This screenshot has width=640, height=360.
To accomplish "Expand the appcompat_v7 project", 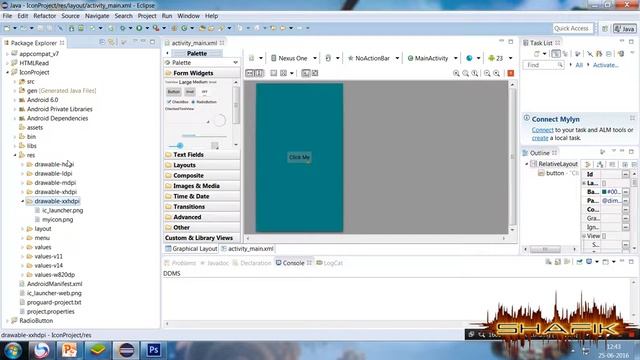I will tap(7, 54).
